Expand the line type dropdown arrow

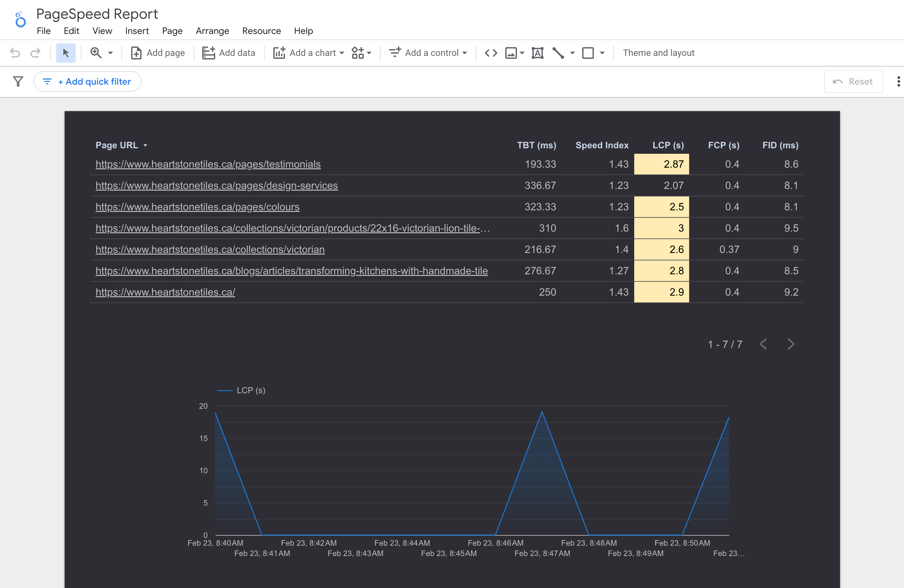[573, 53]
